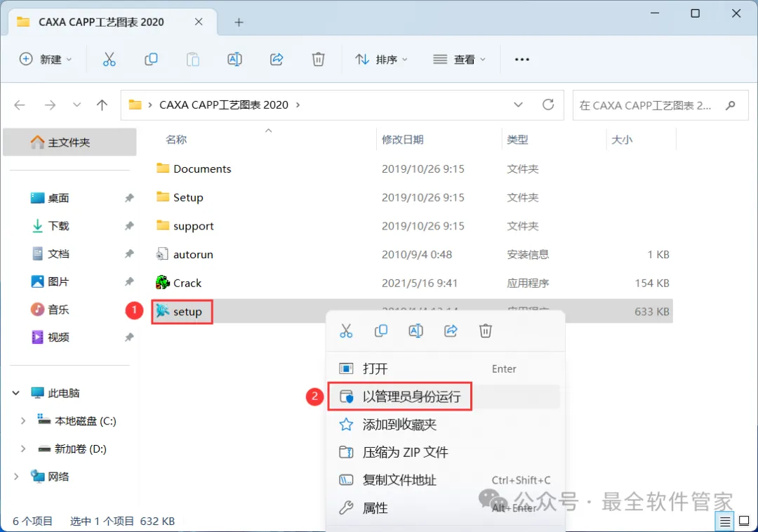Viewport: 758px width, 532px height.
Task: Select the setup application file
Action: (179, 312)
